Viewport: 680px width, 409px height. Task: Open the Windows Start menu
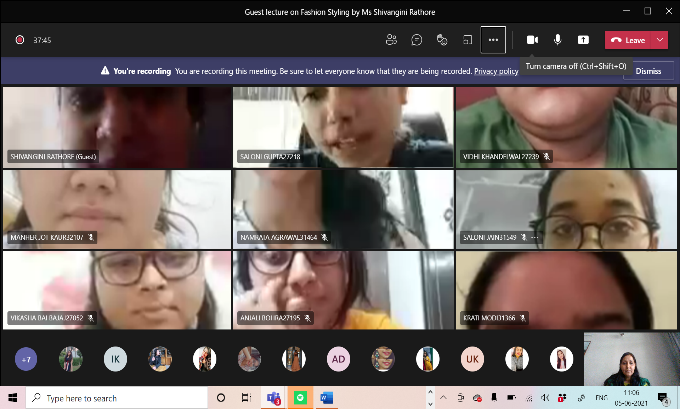pyautogui.click(x=12, y=398)
